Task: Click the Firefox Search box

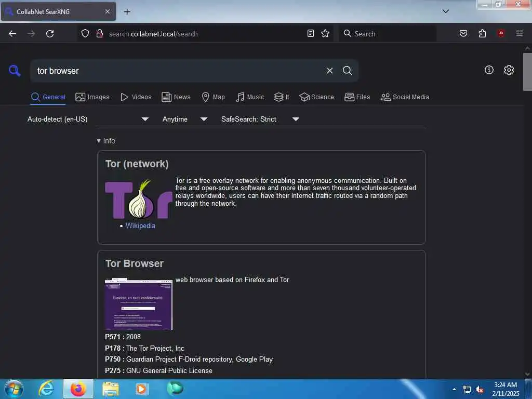Action: coord(387,34)
